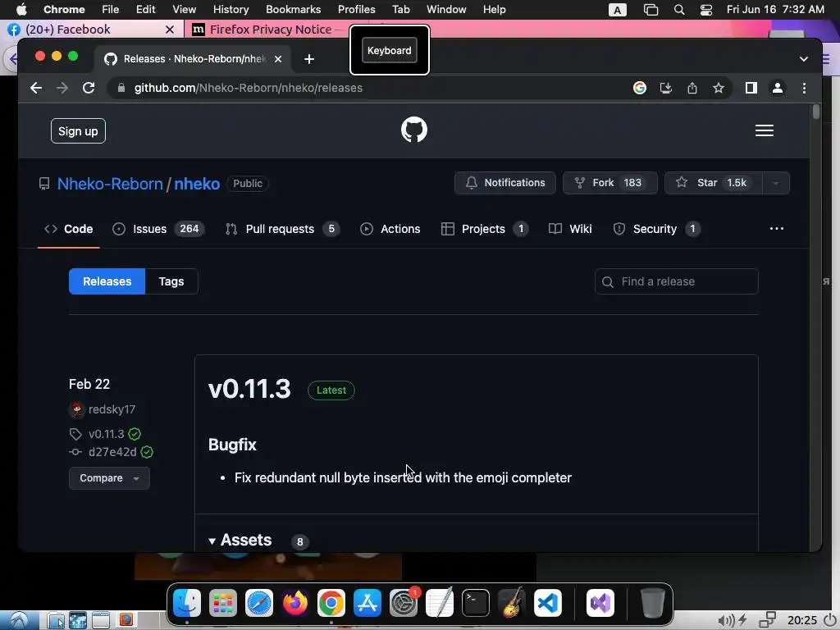
Task: Open the Chrome tab search chevron
Action: coord(804,59)
